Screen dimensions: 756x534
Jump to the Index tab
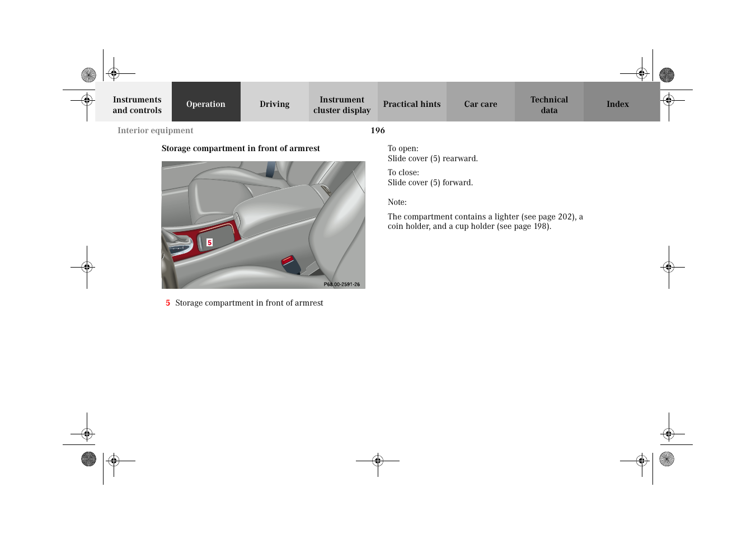[622, 102]
